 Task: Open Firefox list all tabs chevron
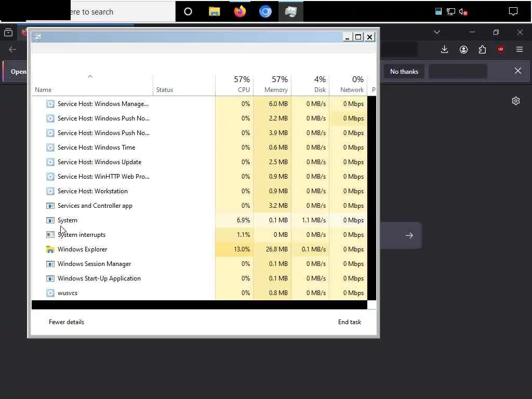click(437, 32)
